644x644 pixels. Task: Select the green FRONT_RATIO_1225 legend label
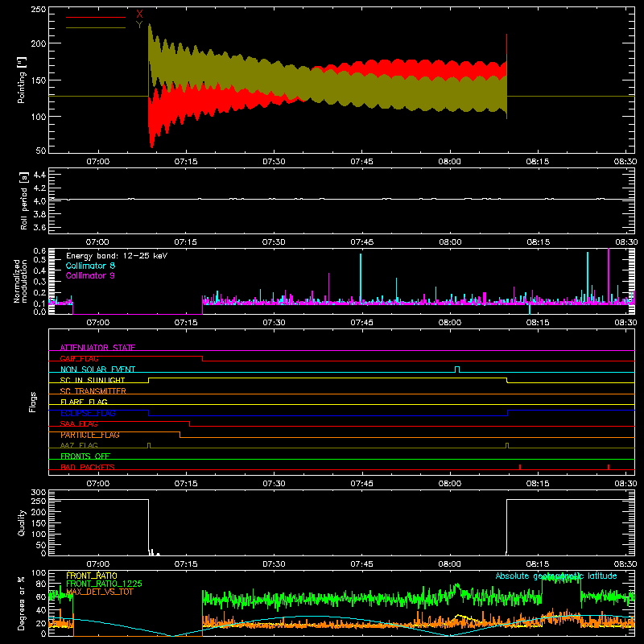tap(105, 584)
